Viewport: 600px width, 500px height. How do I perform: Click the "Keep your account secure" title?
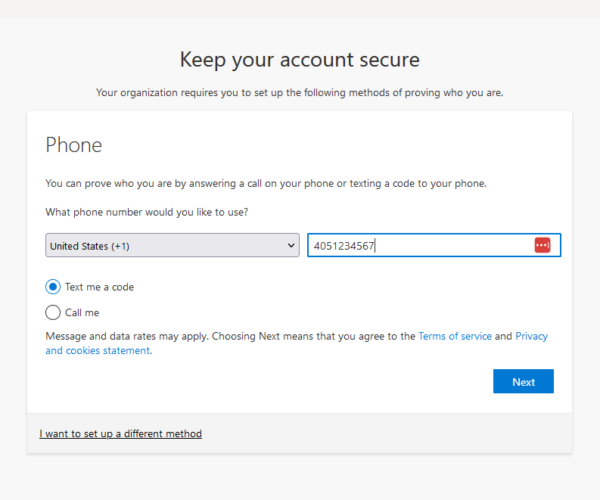coord(300,59)
